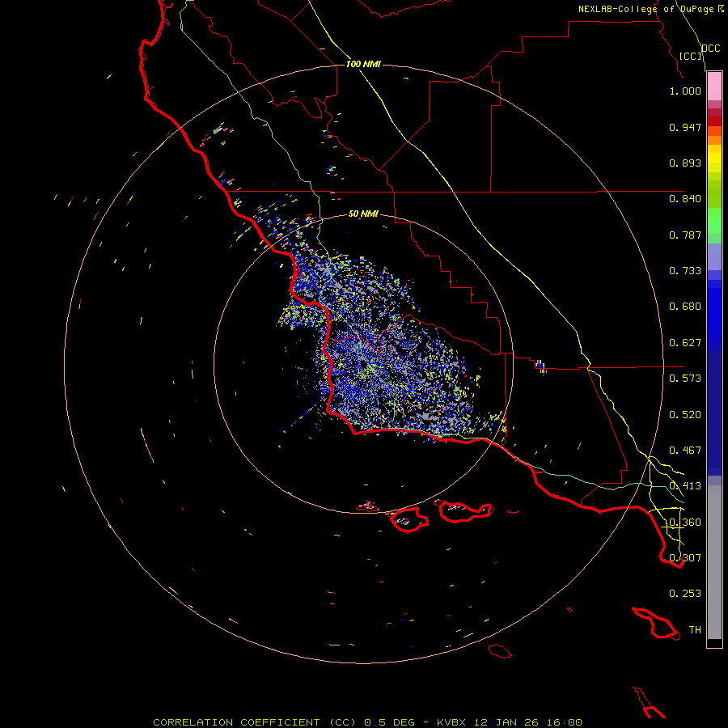Image resolution: width=728 pixels, height=728 pixels.
Task: Click the 50 NMI range ring label
Action: (x=363, y=214)
